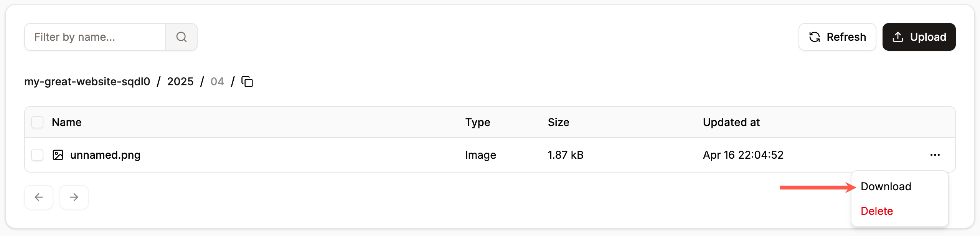Open the ellipsis actions menu for unnamed.png
The height and width of the screenshot is (236, 980).
(x=935, y=155)
